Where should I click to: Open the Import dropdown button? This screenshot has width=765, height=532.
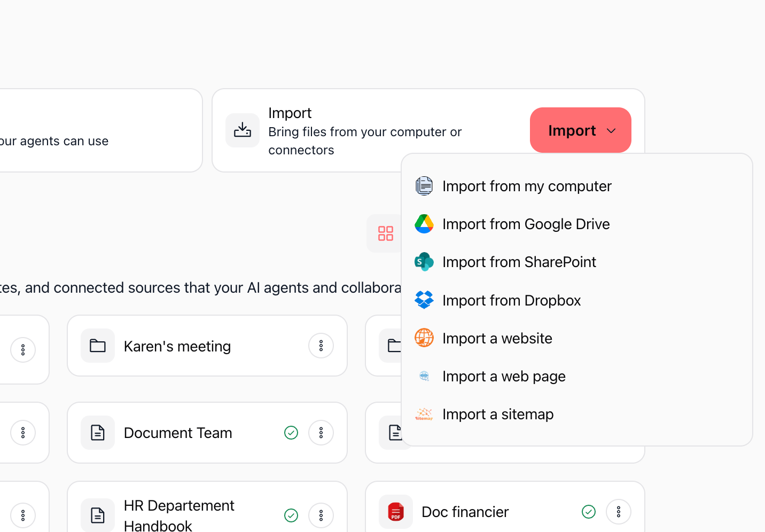(x=580, y=130)
